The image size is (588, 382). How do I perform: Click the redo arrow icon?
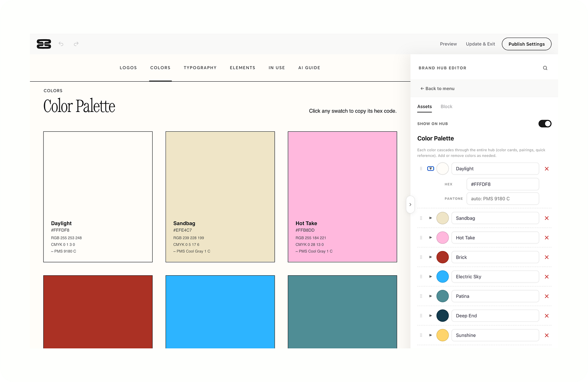[76, 44]
